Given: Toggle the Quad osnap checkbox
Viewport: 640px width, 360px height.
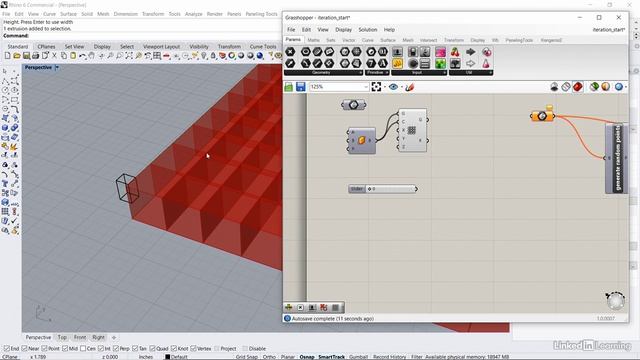Looking at the screenshot, I should 152,349.
